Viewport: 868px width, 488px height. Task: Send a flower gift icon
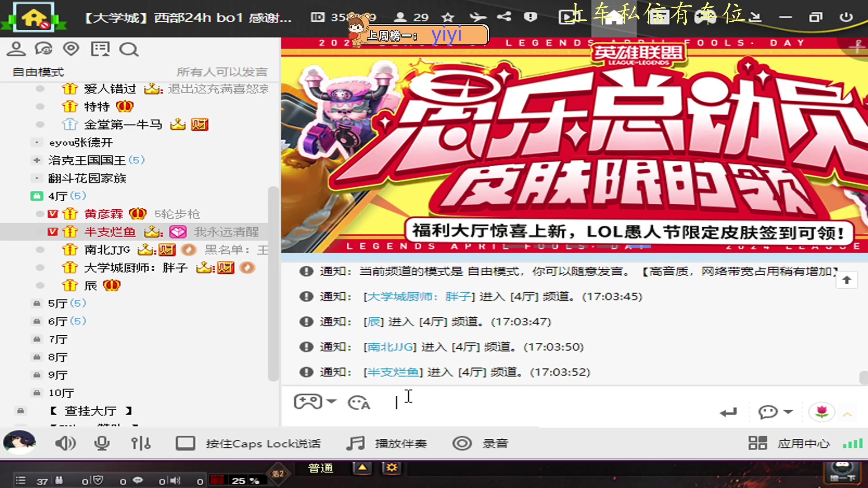point(821,412)
